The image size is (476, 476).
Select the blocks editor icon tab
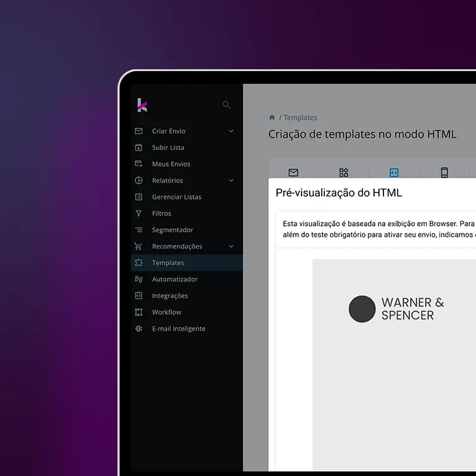click(344, 173)
